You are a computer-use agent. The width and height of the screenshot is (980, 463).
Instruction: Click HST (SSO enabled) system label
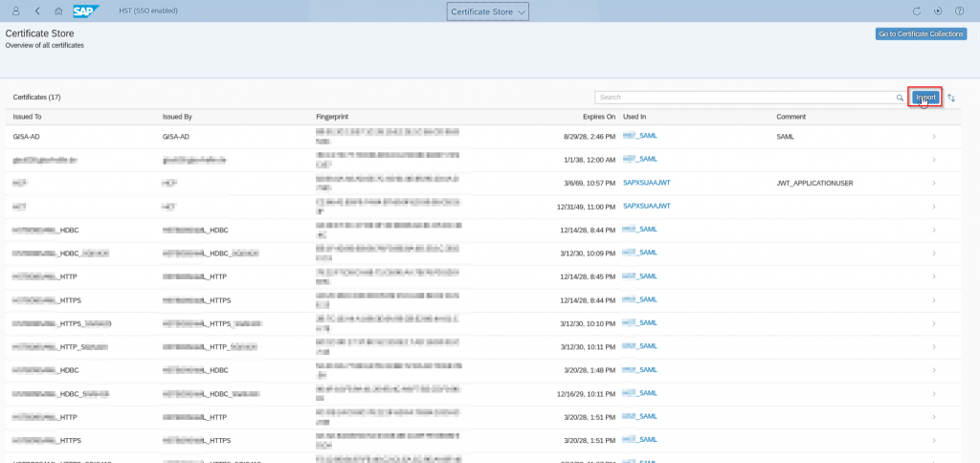tap(148, 11)
